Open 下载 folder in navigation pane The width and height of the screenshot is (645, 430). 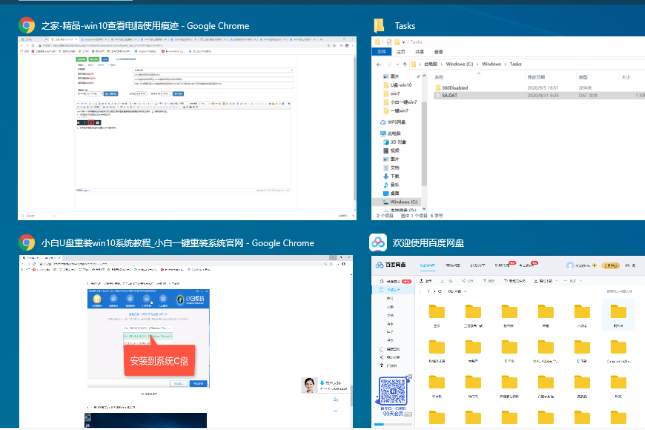coord(391,176)
